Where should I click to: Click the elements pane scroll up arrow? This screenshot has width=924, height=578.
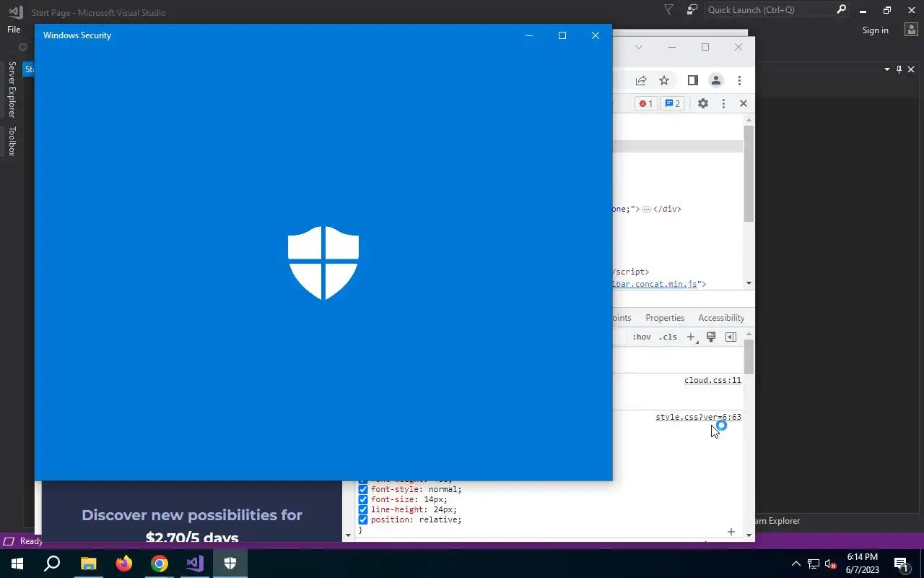[x=749, y=119]
